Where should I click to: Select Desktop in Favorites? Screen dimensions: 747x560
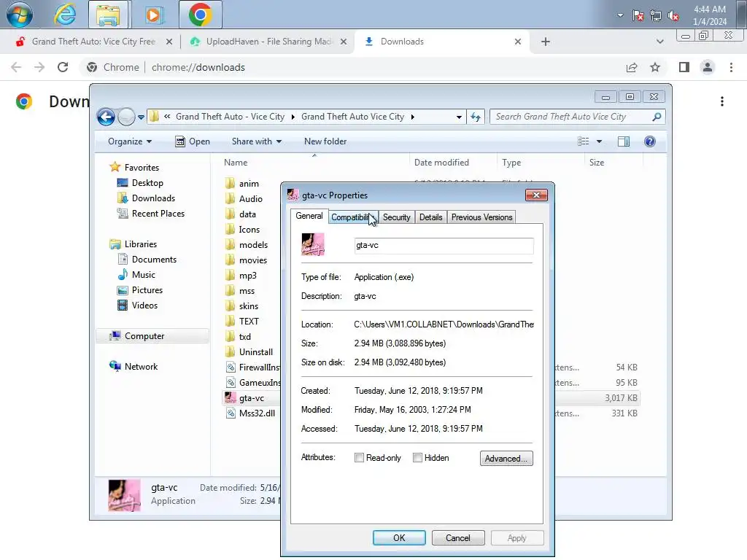click(147, 183)
